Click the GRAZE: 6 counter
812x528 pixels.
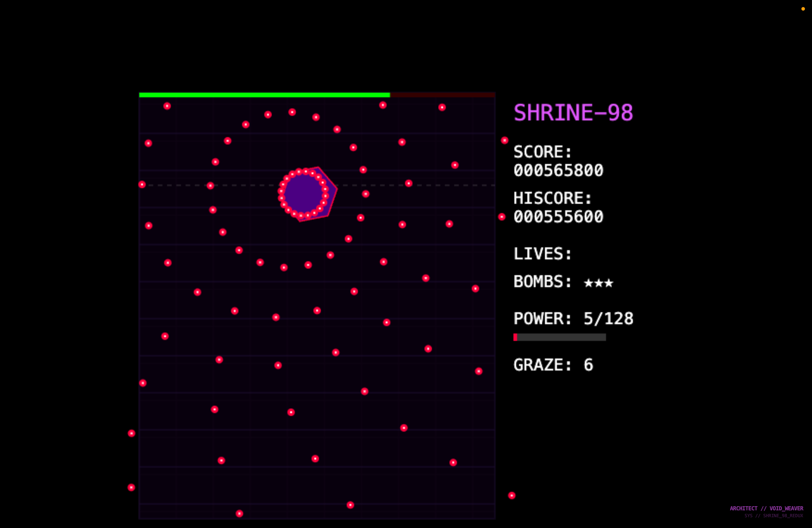click(553, 365)
